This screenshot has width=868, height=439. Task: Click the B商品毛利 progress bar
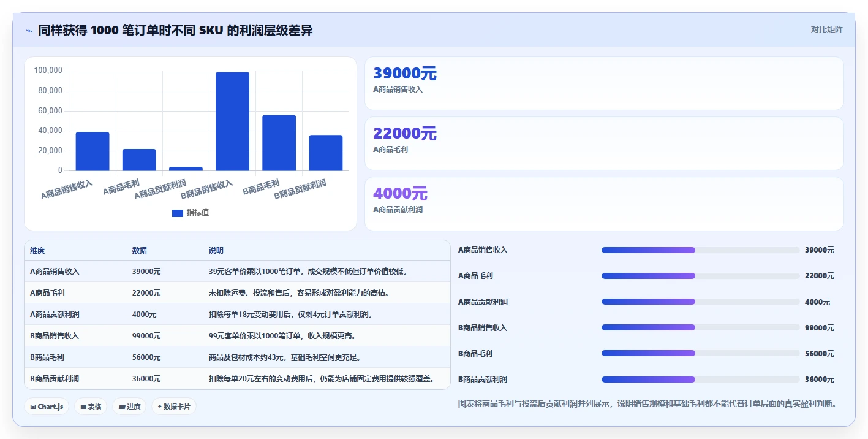[x=701, y=353]
